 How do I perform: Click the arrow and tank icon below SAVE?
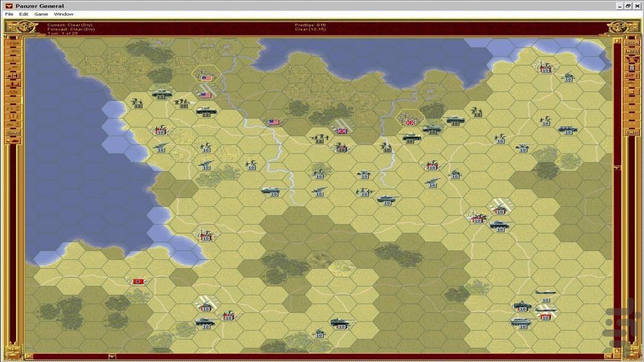(13, 141)
